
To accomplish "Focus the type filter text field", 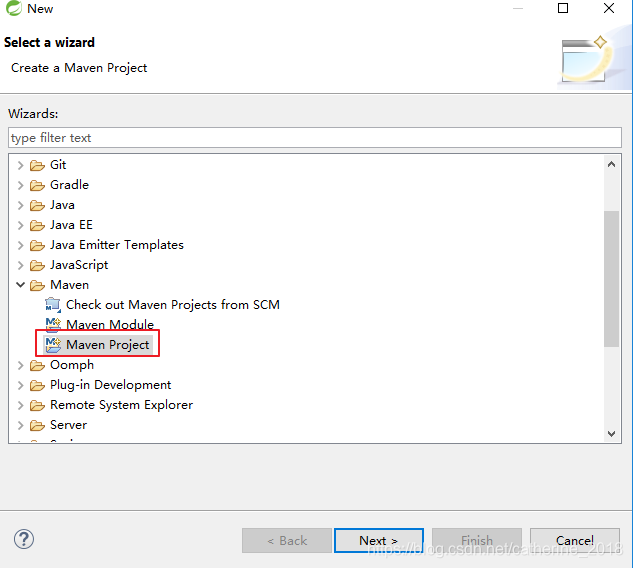I will (x=314, y=138).
